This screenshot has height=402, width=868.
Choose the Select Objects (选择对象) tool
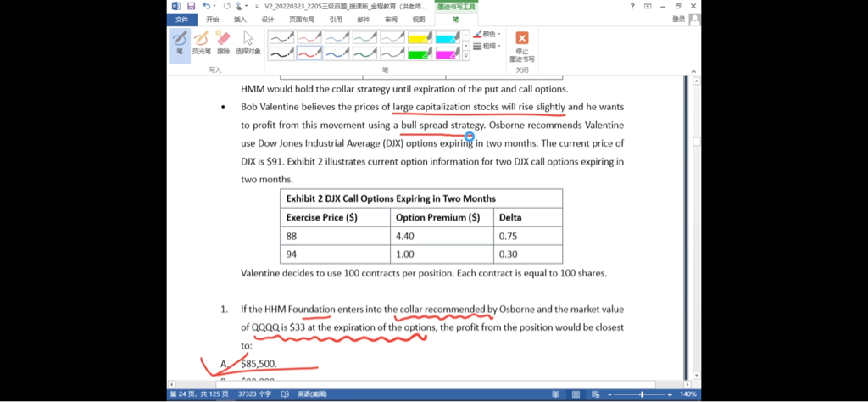(x=248, y=43)
